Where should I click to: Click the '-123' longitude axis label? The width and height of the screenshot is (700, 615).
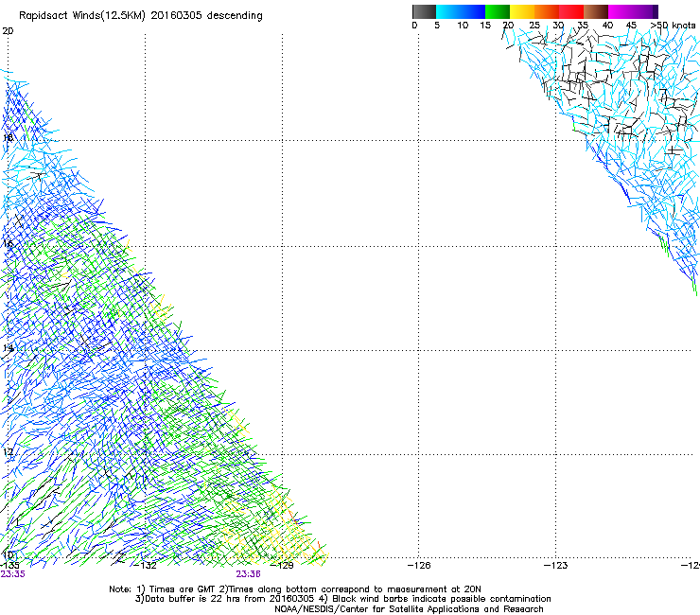point(556,566)
